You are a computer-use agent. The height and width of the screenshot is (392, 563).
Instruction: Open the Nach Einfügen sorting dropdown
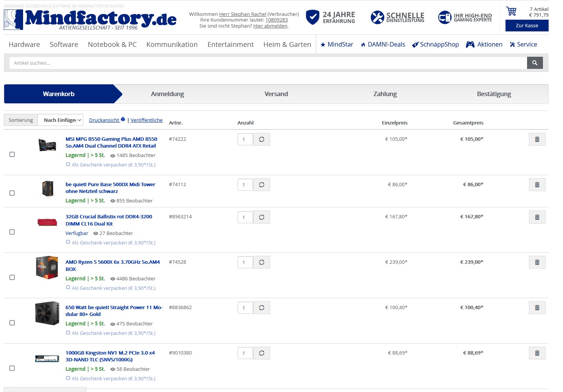tap(61, 120)
